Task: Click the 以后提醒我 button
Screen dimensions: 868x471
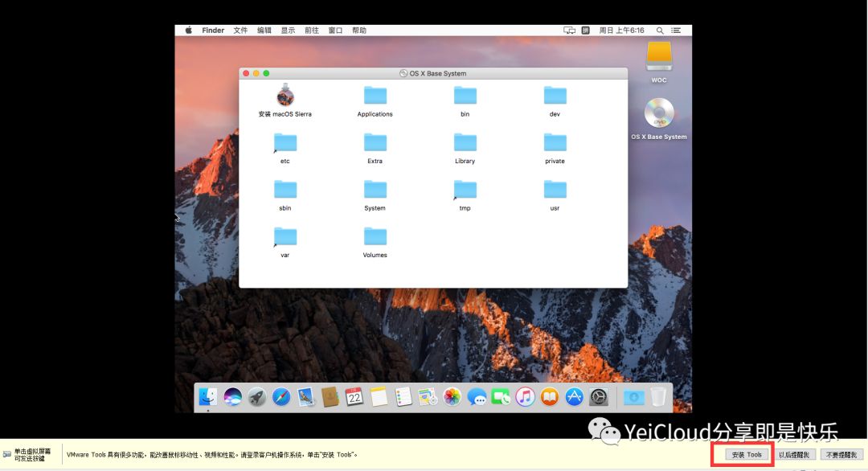Action: tap(794, 455)
